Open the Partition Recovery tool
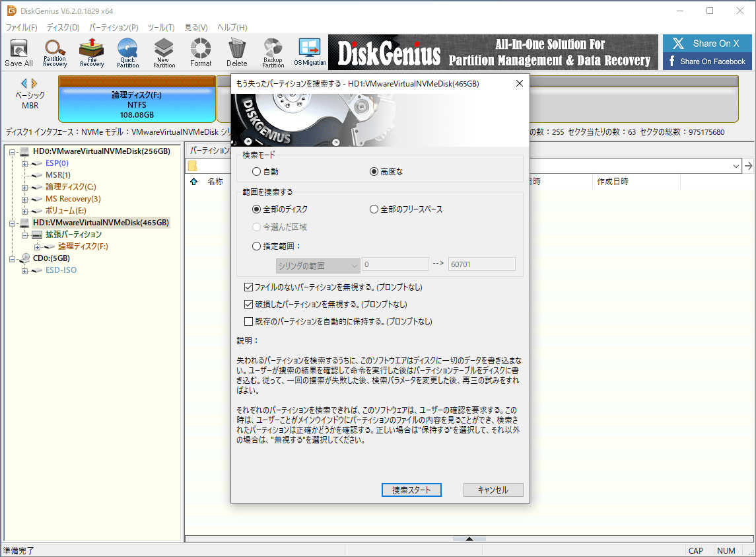This screenshot has width=756, height=557. coord(55,53)
